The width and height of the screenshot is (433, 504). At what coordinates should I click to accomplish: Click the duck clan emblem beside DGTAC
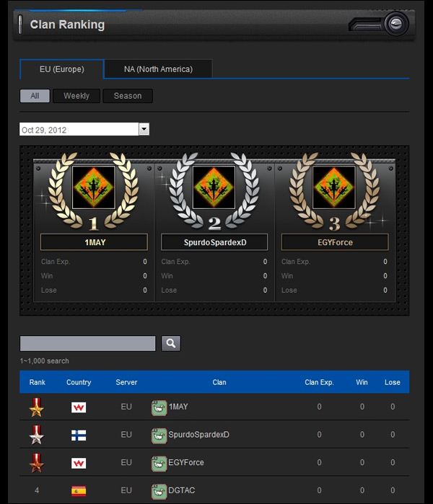tap(159, 492)
